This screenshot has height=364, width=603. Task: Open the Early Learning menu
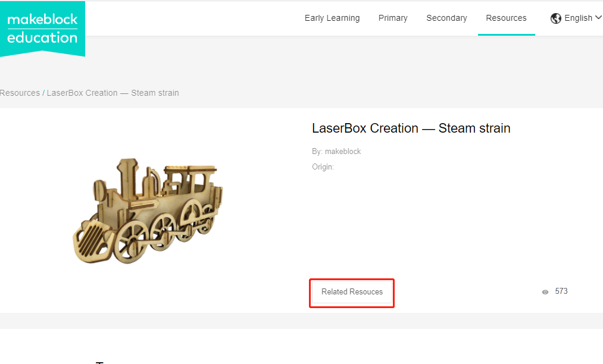332,18
